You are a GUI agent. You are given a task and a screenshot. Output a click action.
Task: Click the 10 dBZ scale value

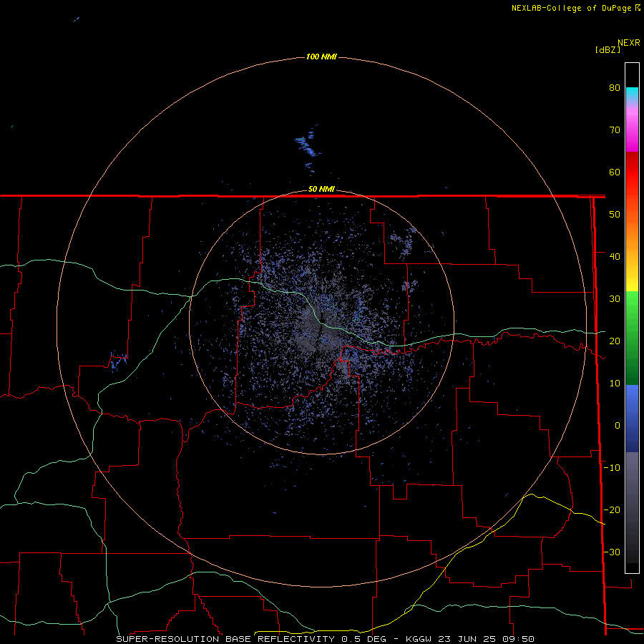tap(615, 384)
